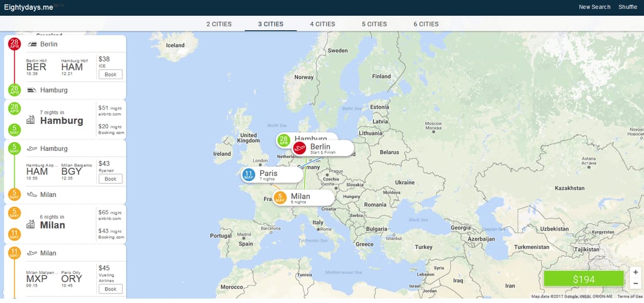The width and height of the screenshot is (644, 303).
Task: Click green 28 Apr marker at Hamburg arrival
Action: [14, 90]
